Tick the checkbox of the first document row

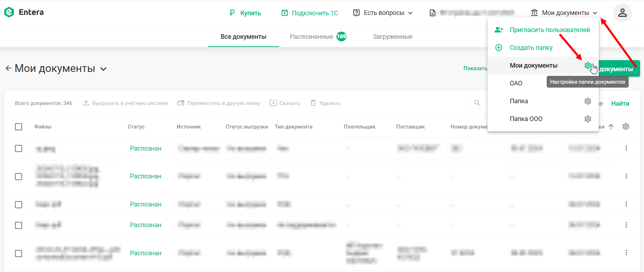(x=19, y=148)
